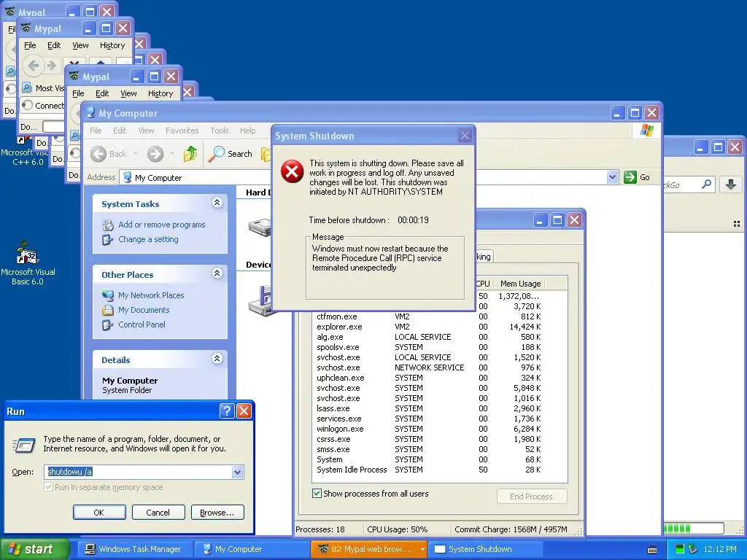Viewport: 747px width, 560px height.
Task: Click My Network Places icon
Action: point(108,295)
